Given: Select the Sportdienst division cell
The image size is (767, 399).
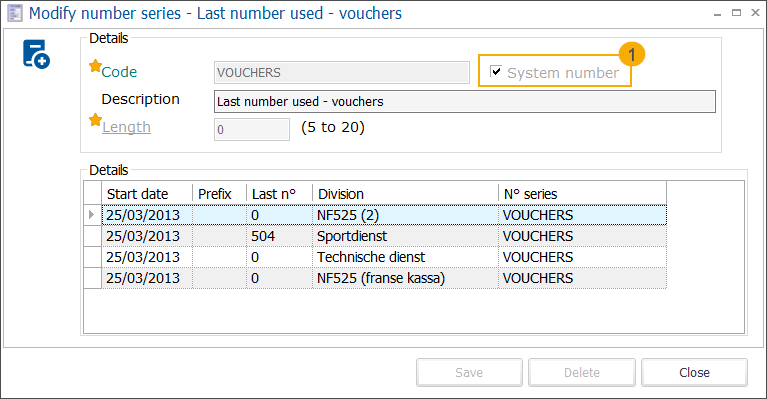Looking at the screenshot, I should click(x=406, y=236).
